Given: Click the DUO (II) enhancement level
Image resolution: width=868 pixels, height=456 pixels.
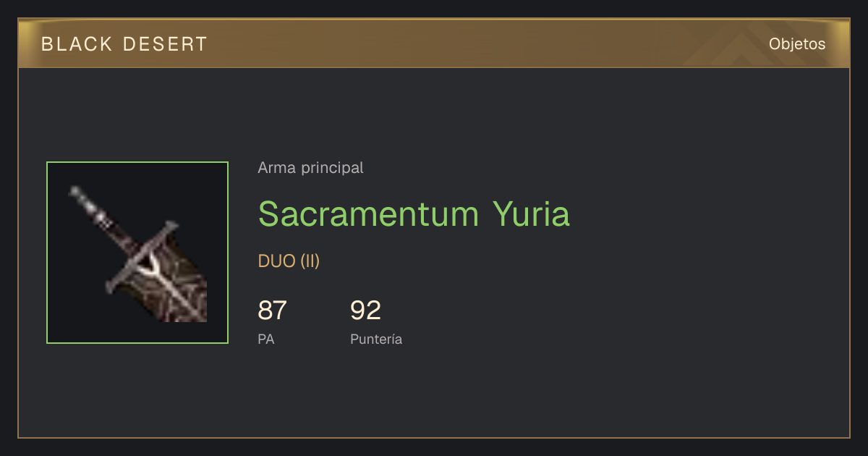Looking at the screenshot, I should coord(289,261).
